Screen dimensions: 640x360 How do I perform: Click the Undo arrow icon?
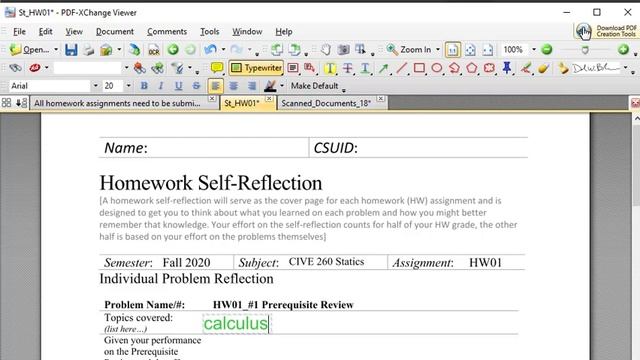[x=210, y=50]
